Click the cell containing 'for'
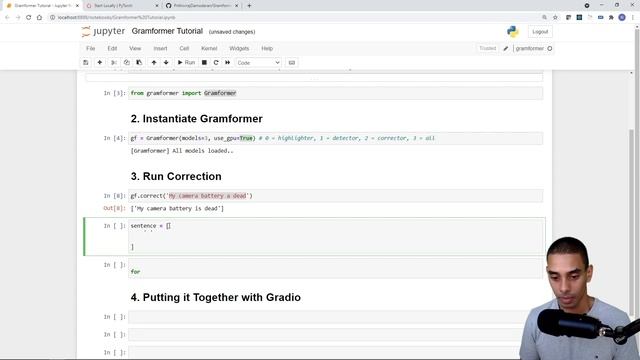 (x=336, y=268)
